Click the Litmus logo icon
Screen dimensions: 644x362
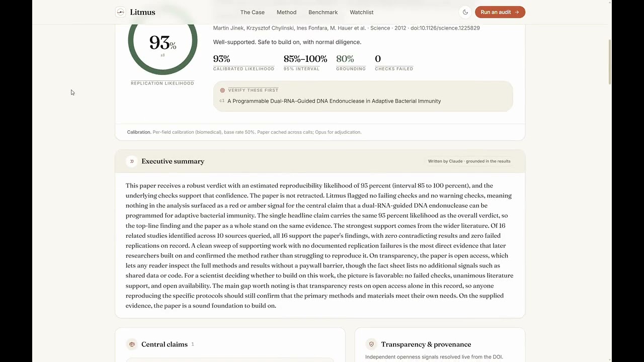(120, 12)
